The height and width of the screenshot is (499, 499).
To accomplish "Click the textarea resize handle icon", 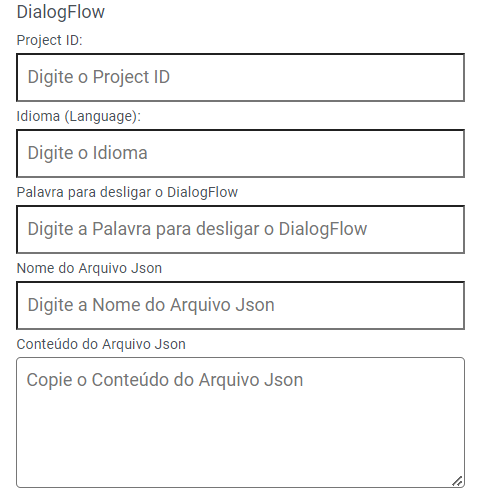I will pyautogui.click(x=457, y=481).
